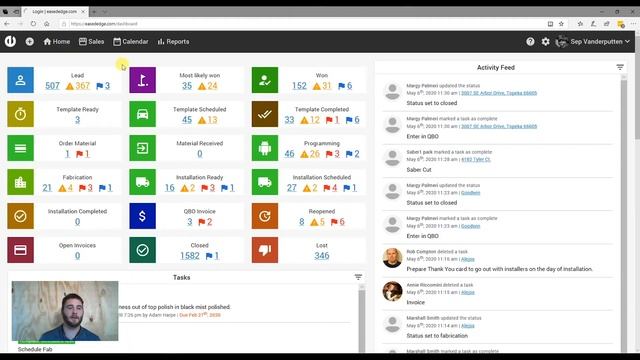The width and height of the screenshot is (640, 360).
Task: Open the Tasks filter icon
Action: 358,277
